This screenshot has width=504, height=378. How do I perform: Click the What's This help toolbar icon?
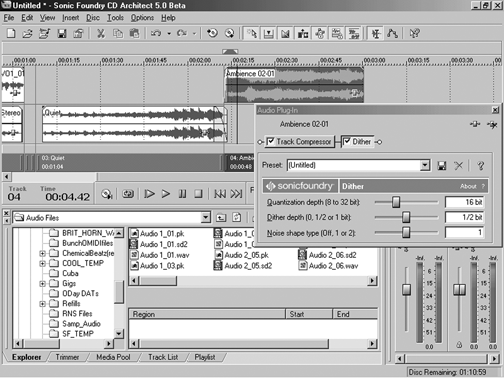(415, 33)
